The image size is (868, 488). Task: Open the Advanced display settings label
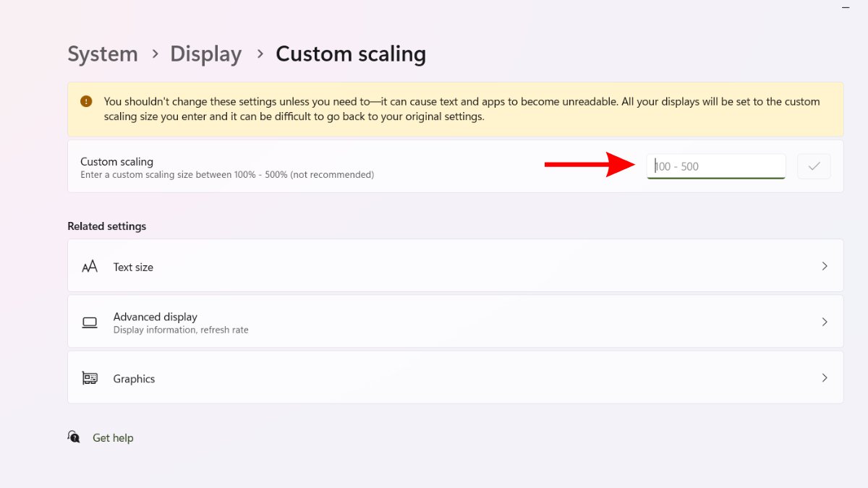[155, 317]
